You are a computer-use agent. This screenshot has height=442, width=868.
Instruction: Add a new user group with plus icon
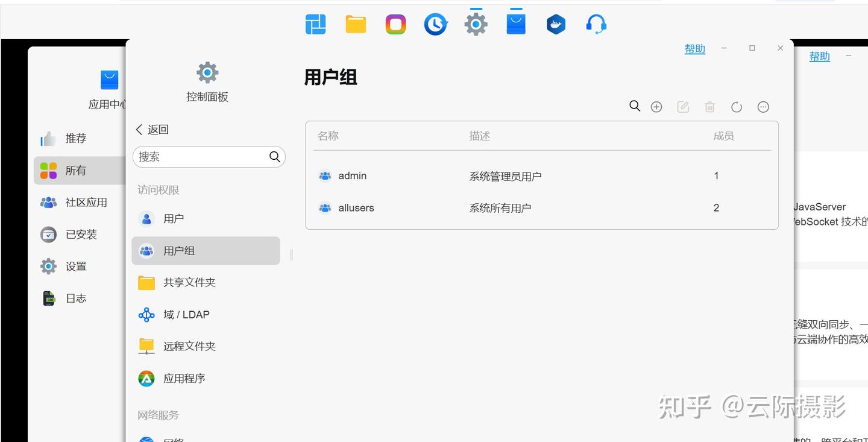click(656, 107)
